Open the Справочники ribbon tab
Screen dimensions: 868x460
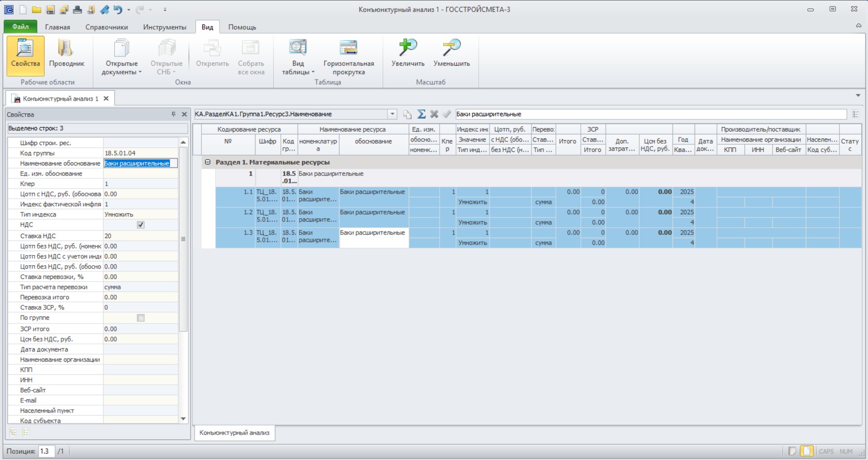[x=107, y=27]
